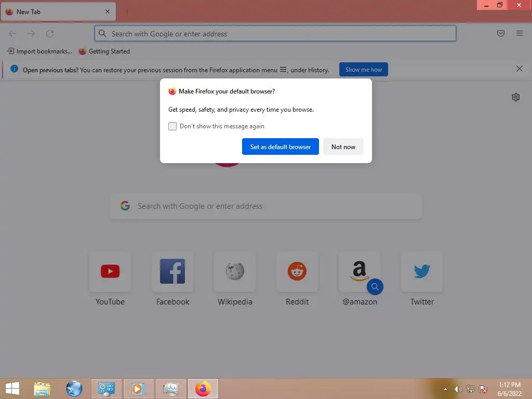532x399 pixels.
Task: Open Windows Start button
Action: coord(12,389)
